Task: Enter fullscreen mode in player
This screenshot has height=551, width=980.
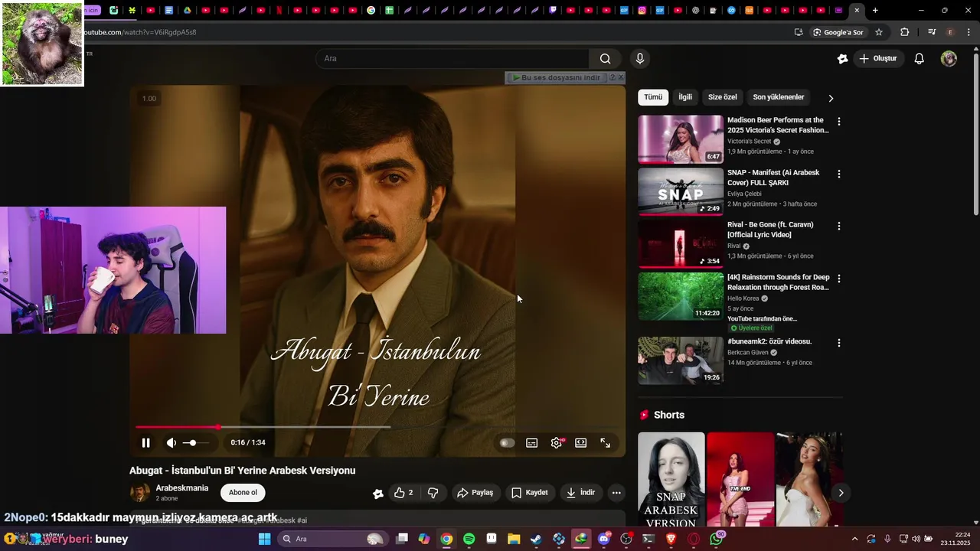Action: [x=606, y=443]
